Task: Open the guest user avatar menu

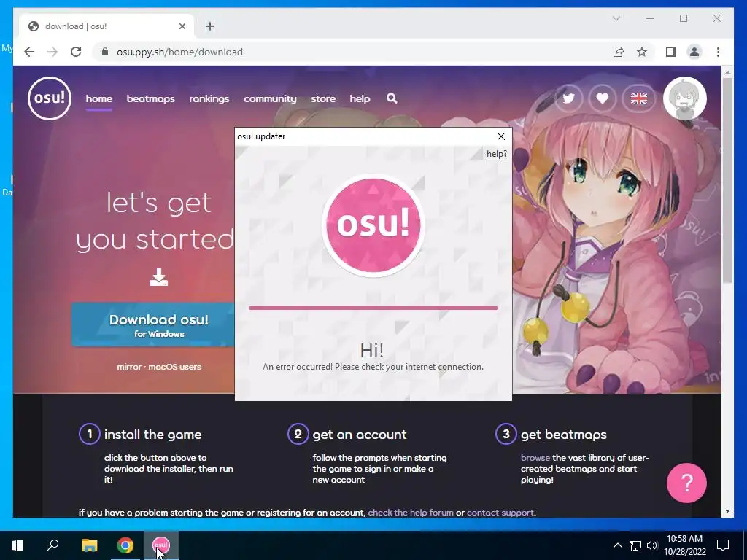Action: pos(684,98)
